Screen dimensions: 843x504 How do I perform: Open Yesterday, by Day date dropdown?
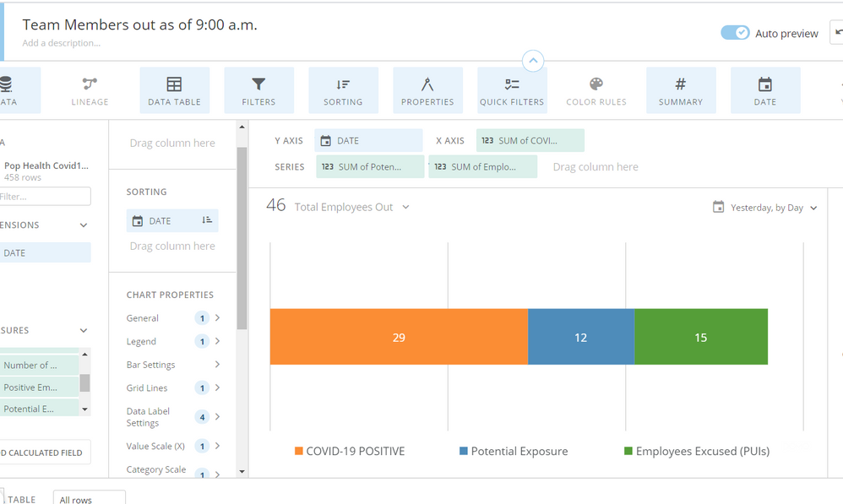point(765,208)
